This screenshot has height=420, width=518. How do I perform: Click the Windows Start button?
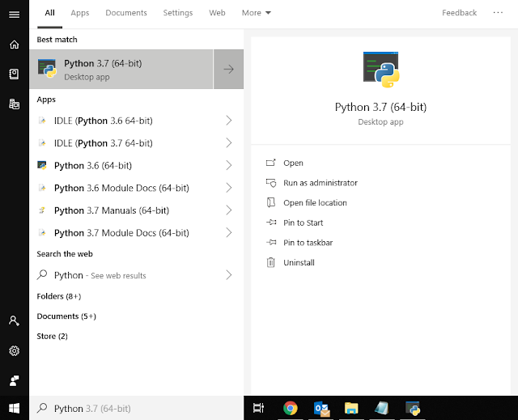coord(14,409)
